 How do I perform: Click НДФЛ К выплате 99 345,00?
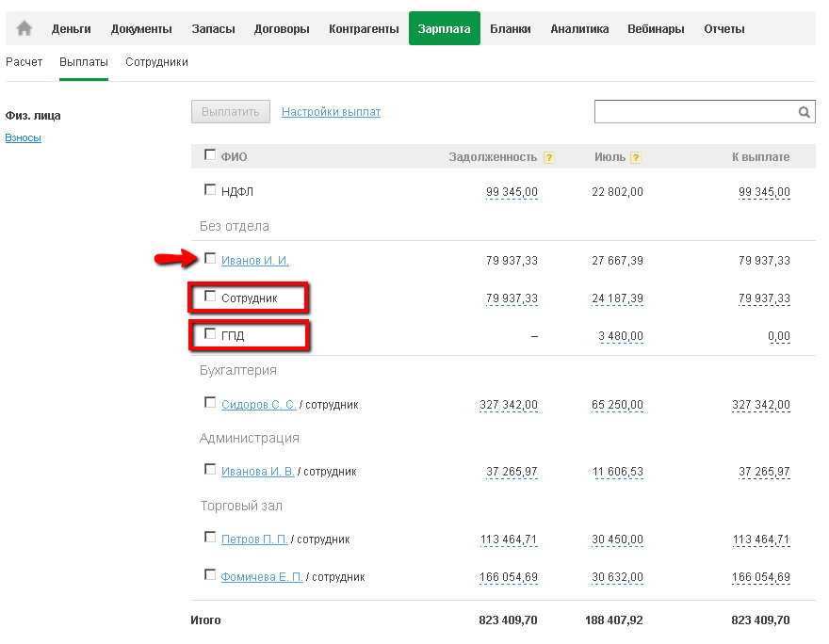764,192
